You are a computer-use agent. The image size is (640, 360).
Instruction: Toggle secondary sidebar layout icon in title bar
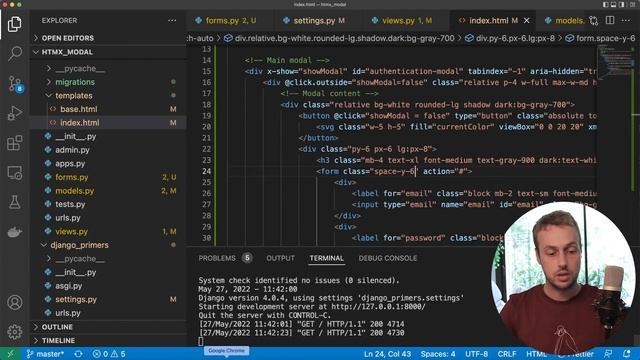pyautogui.click(x=622, y=4)
